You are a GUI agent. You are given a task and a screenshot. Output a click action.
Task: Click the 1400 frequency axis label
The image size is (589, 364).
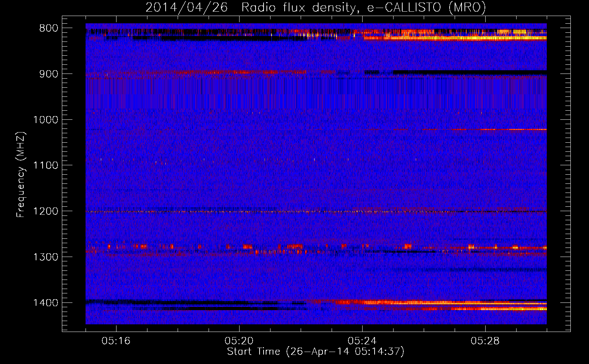tap(46, 303)
